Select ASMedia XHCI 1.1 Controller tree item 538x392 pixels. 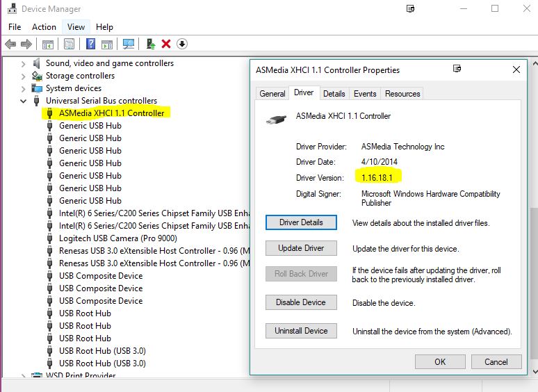(x=111, y=113)
